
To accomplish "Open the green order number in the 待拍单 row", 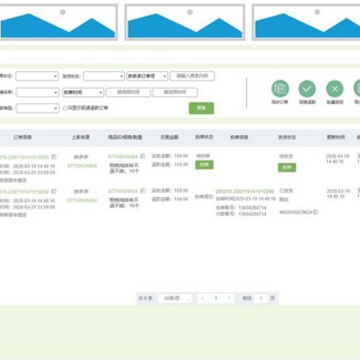I will (x=25, y=157).
